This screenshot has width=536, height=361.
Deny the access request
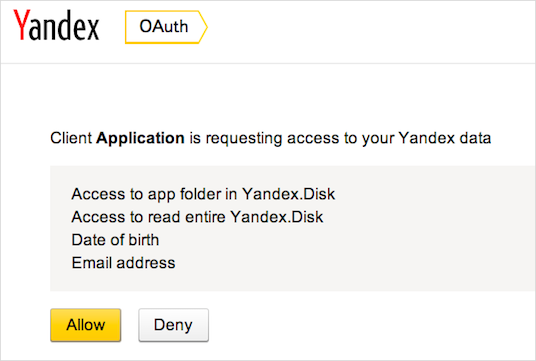pos(173,325)
